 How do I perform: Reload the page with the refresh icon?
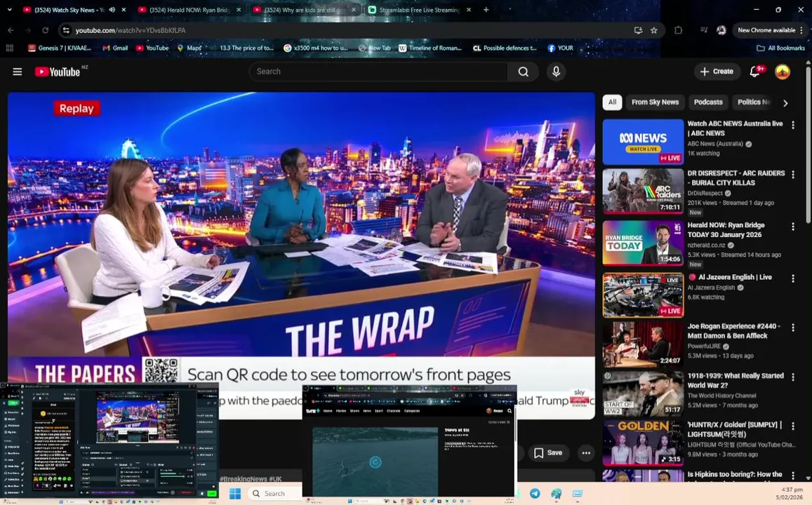pos(45,30)
